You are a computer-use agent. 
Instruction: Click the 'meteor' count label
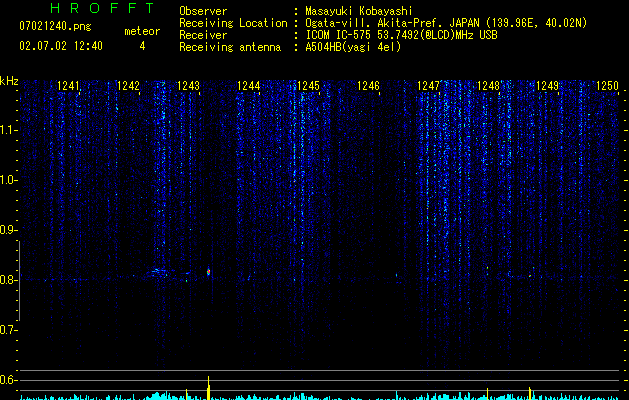tap(142, 31)
